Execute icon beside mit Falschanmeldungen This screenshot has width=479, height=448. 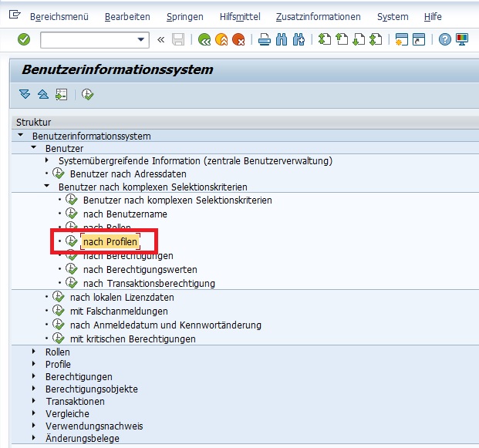point(58,310)
